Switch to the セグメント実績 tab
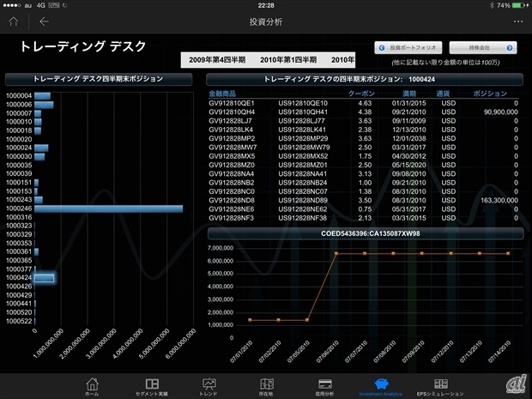Image resolution: width=532 pixels, height=399 pixels. tap(152, 387)
